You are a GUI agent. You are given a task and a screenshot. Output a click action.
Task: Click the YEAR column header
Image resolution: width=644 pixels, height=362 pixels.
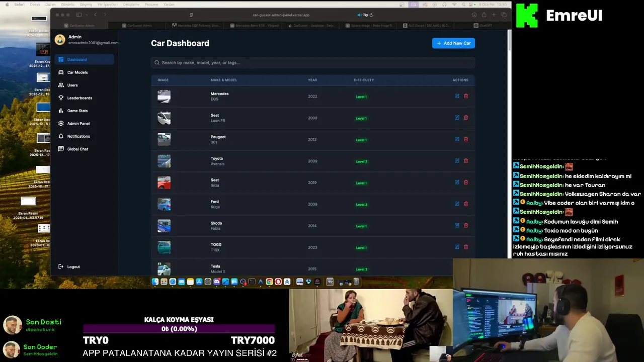click(x=312, y=80)
